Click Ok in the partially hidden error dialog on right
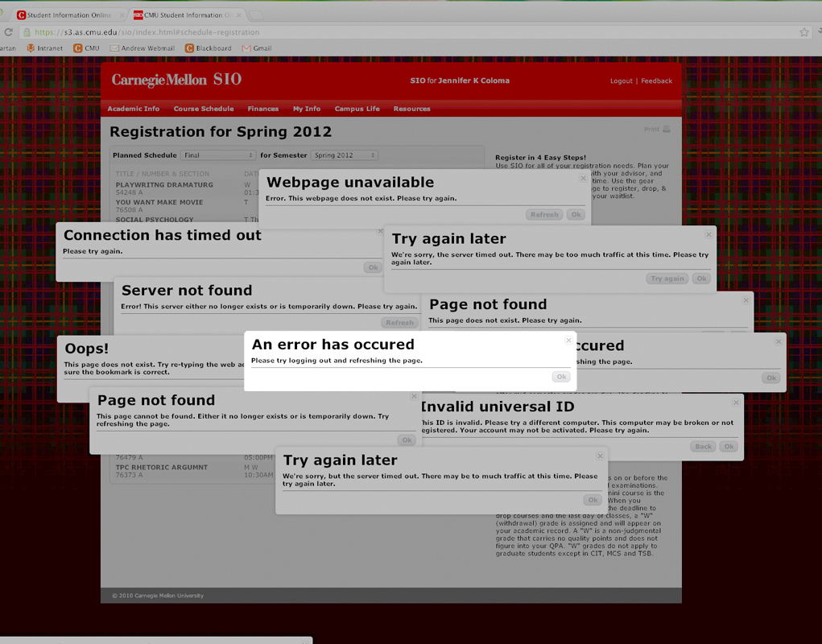The height and width of the screenshot is (644, 822). click(770, 378)
